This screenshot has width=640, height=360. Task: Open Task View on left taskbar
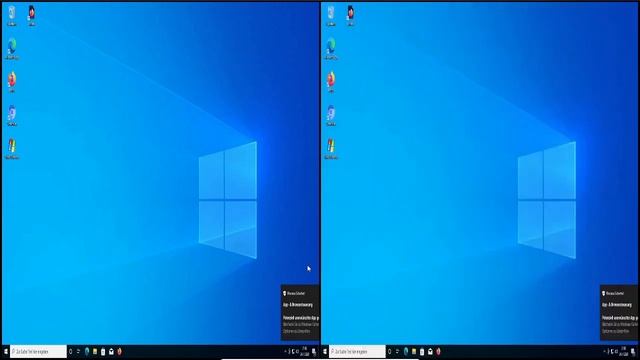pyautogui.click(x=78, y=351)
